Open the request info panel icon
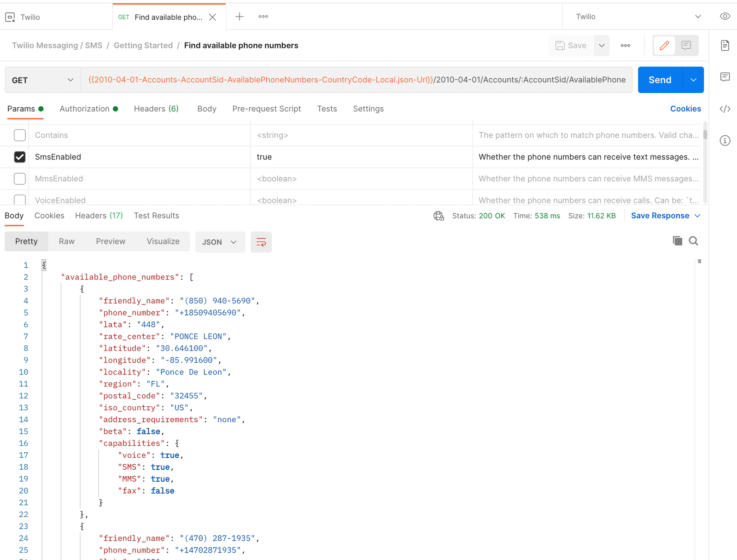 (x=725, y=140)
